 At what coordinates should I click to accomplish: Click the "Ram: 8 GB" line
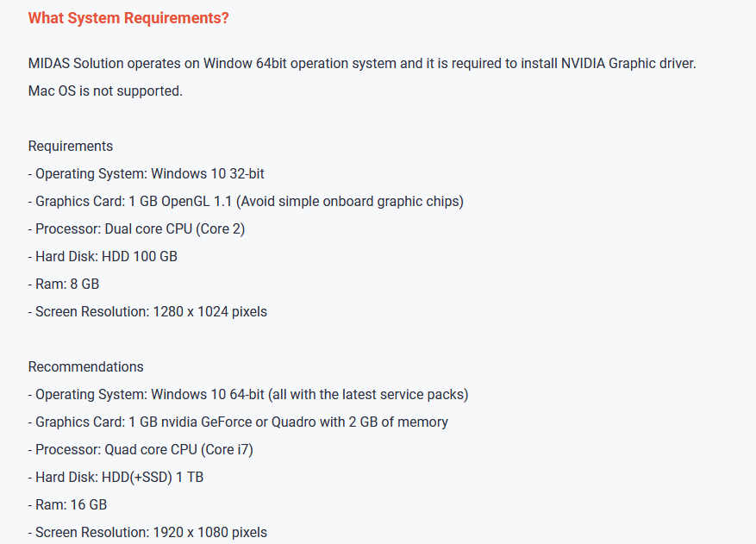tap(64, 285)
